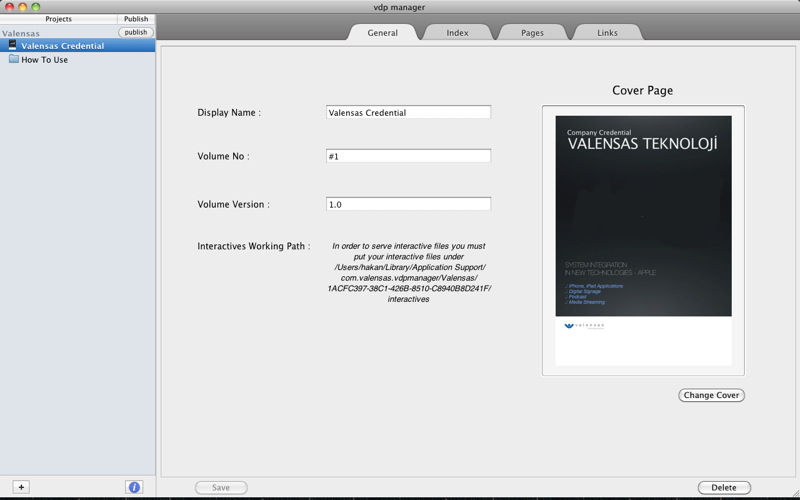Open the Links tab
The image size is (800, 500).
[607, 33]
